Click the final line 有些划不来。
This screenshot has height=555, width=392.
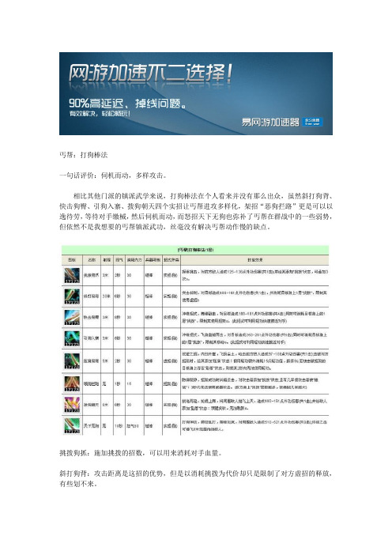(78, 484)
